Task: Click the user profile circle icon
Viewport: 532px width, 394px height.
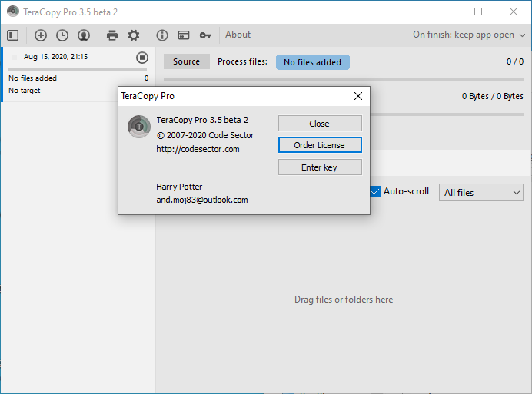Action: (x=84, y=35)
